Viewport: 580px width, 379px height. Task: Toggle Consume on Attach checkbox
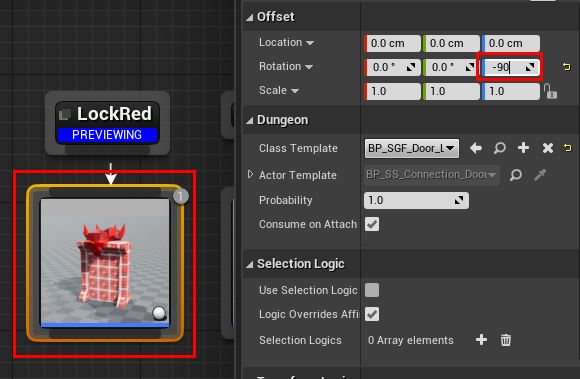pos(372,224)
